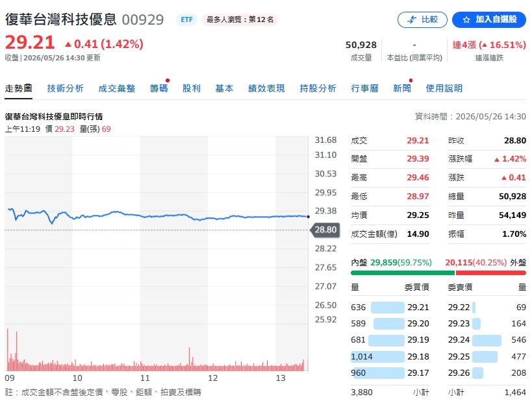Open the 基本 tab
The height and width of the screenshot is (401, 532).
click(224, 88)
